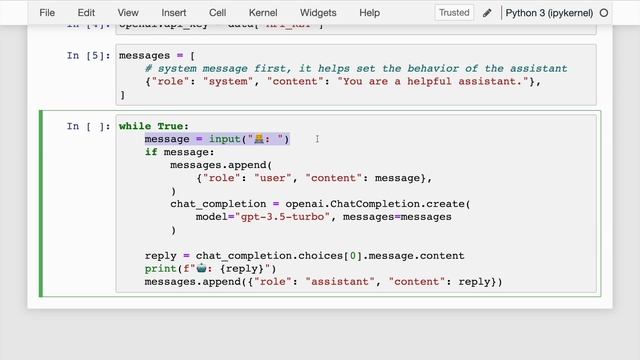Image resolution: width=640 pixels, height=360 pixels.
Task: Click the 'if message:' line
Action: point(179,152)
